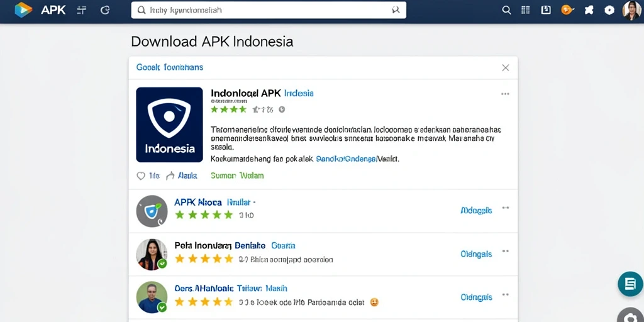Click the APK logo in header
644x322 pixels.
[x=23, y=10]
